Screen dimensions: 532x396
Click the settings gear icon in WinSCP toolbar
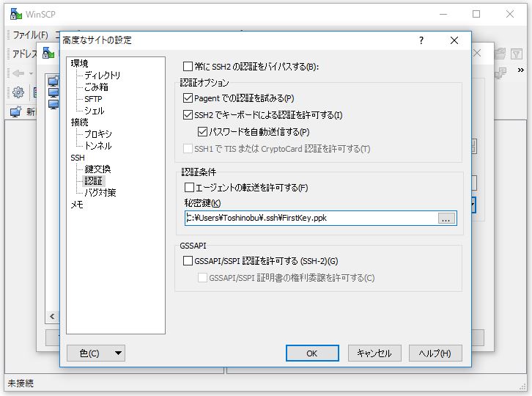[x=18, y=92]
